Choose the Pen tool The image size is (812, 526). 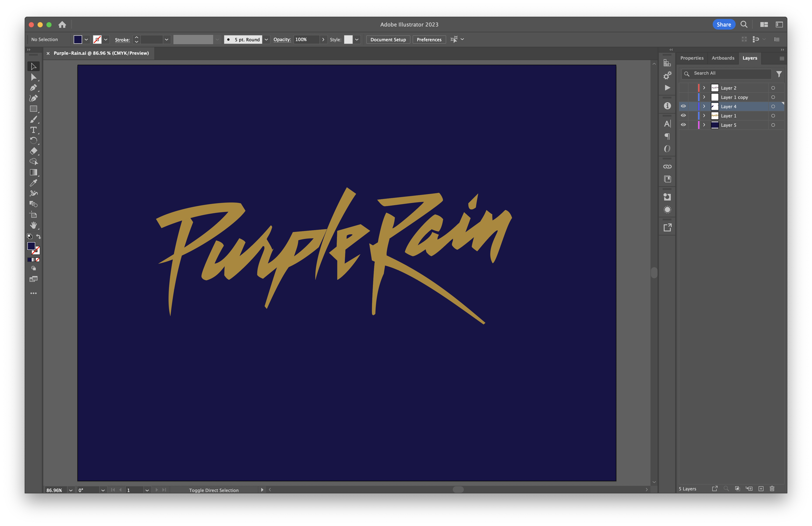(x=34, y=88)
